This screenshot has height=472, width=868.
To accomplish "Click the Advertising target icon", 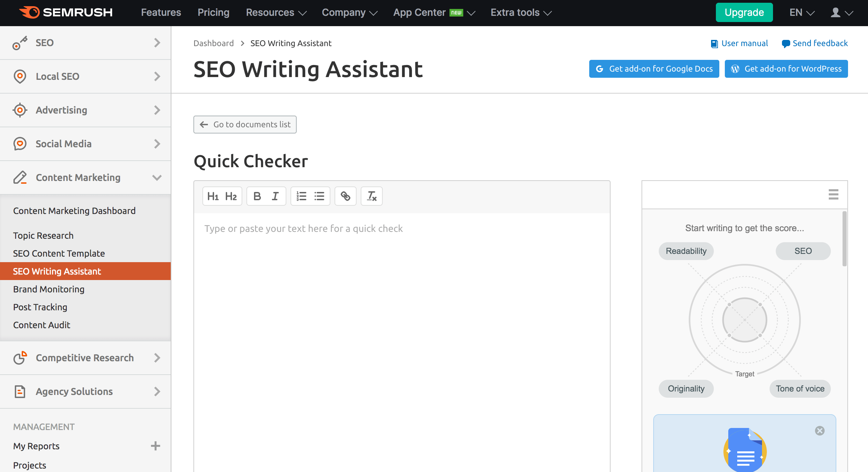I will pos(20,110).
